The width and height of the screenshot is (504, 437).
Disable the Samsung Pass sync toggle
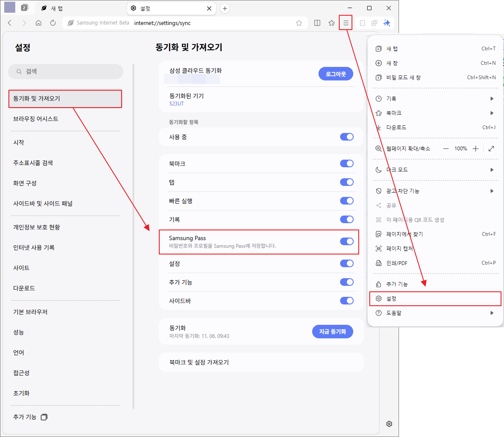click(346, 241)
